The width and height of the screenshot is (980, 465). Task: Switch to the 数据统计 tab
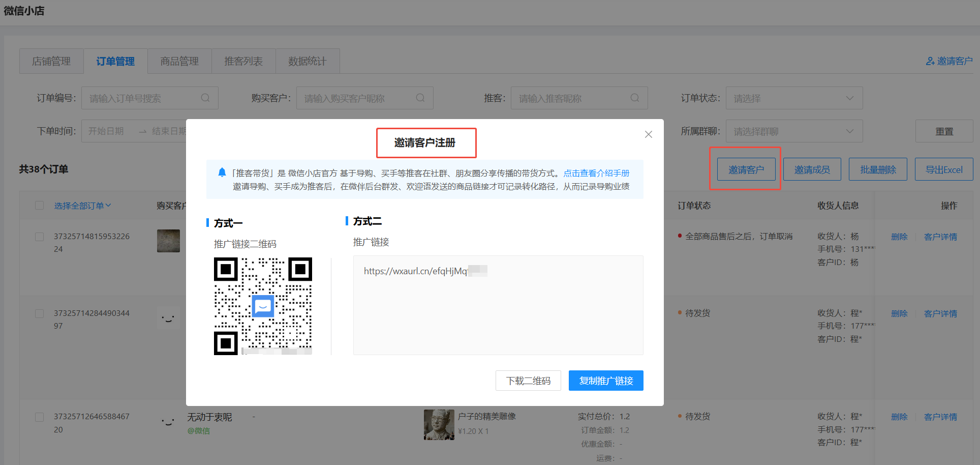click(x=307, y=62)
